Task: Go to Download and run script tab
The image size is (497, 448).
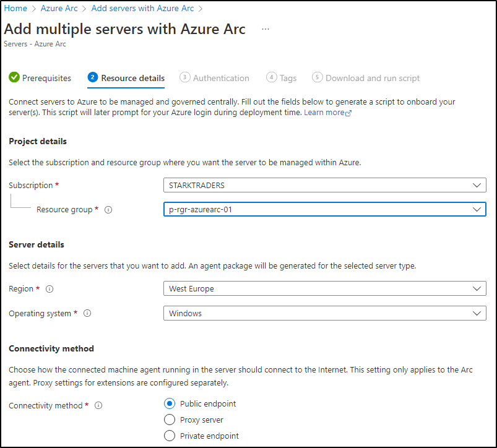Action: click(x=366, y=78)
